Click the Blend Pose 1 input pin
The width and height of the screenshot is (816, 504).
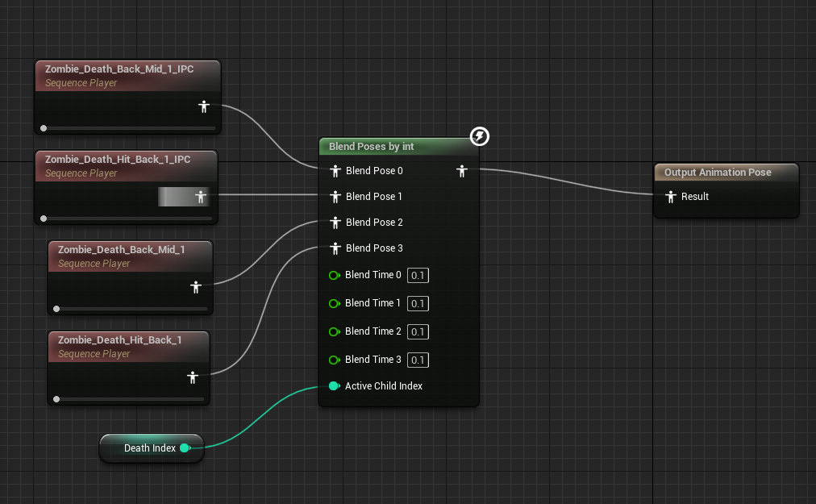(x=336, y=197)
